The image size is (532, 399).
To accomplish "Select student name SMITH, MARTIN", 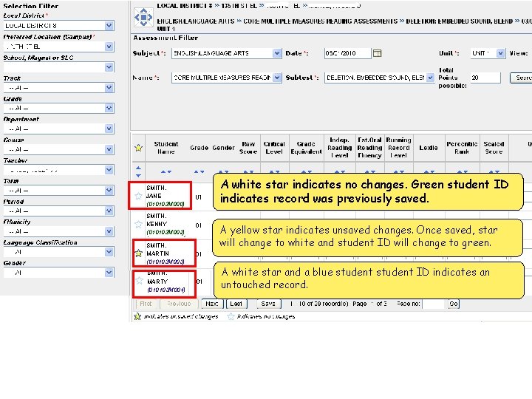I will pos(158,250).
